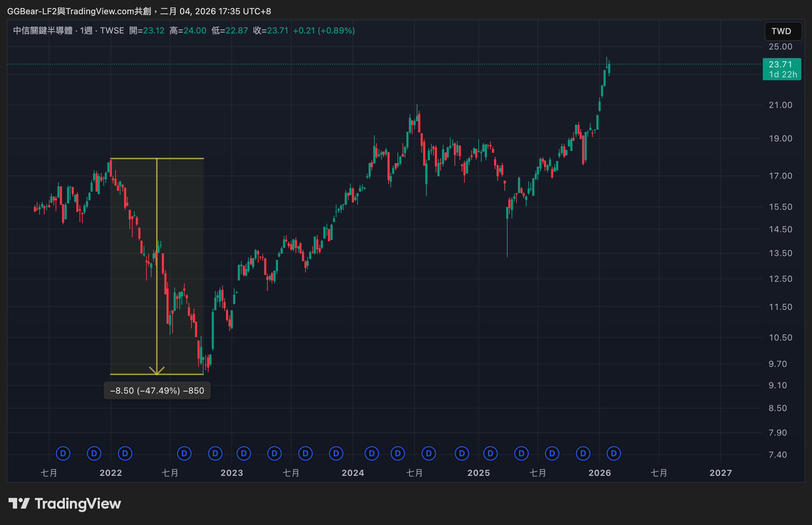Click dividend D marker just right of 2024
Screen dimensions: 812x525
372,453
